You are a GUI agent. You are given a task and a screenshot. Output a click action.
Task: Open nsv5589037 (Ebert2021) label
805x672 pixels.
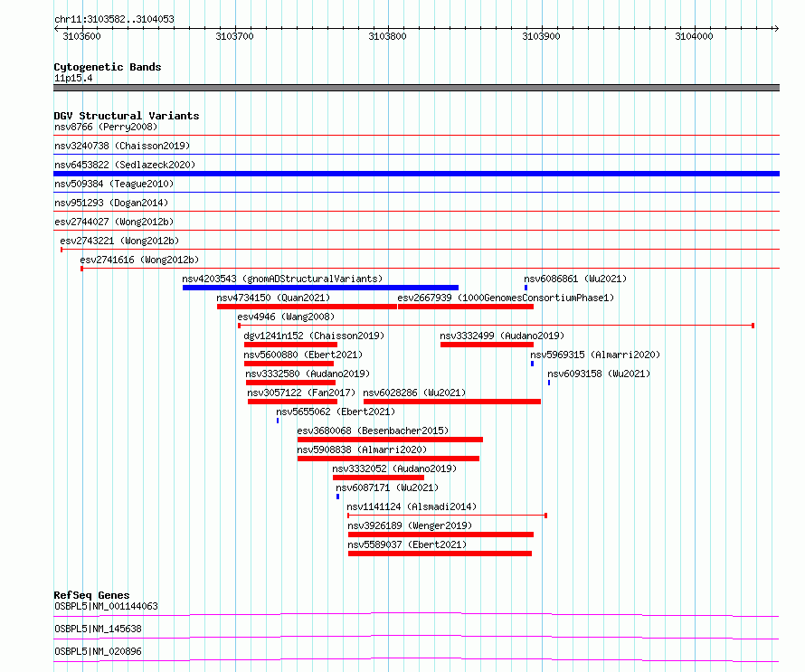coord(407,544)
